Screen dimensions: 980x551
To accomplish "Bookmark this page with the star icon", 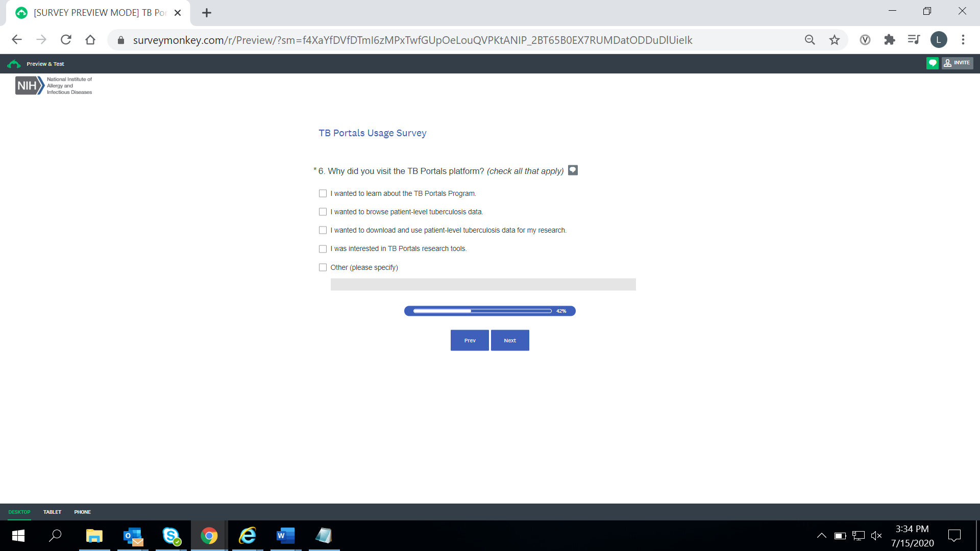I will (x=834, y=40).
